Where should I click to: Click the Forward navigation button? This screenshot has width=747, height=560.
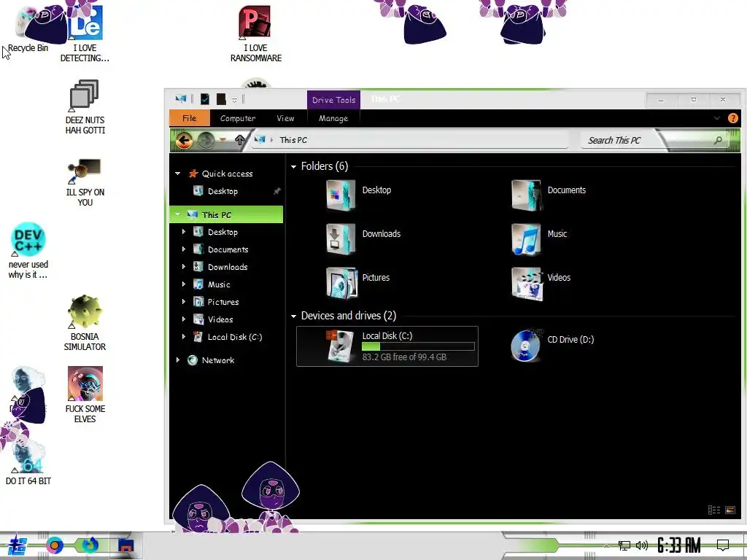pyautogui.click(x=206, y=141)
